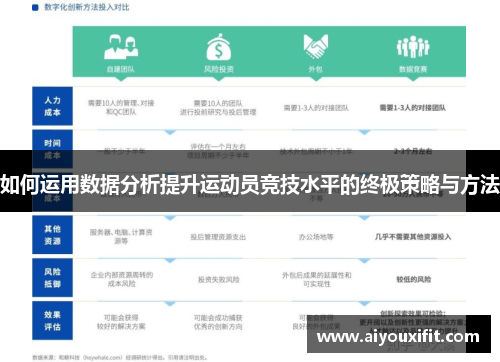The width and height of the screenshot is (500, 362).
Task: Click the cell 可能会成功捕获优秀的创新方向
Action: pyautogui.click(x=218, y=322)
